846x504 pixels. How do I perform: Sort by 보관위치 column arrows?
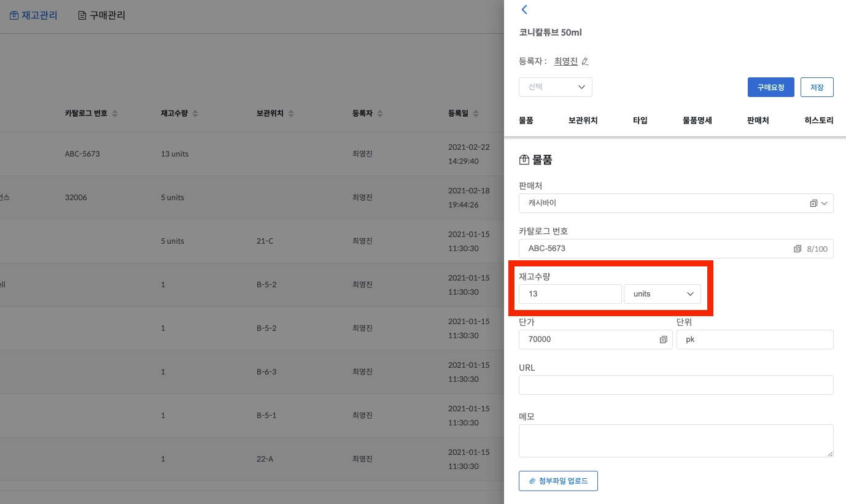point(291,114)
